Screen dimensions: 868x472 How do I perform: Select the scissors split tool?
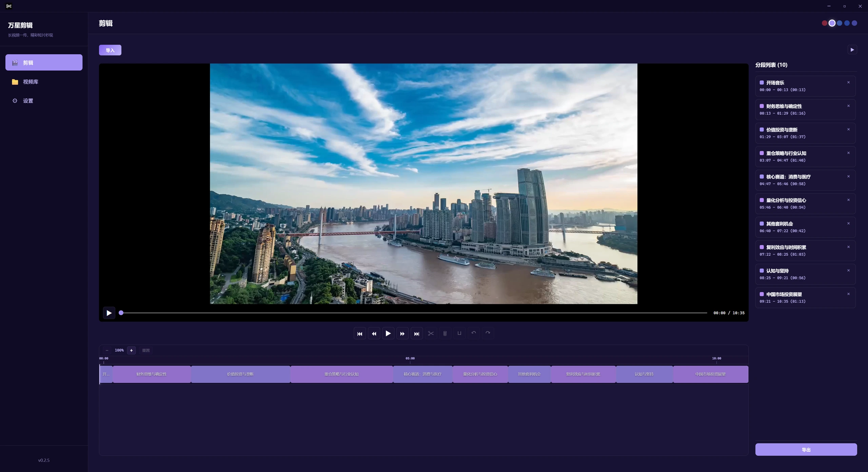pyautogui.click(x=431, y=334)
